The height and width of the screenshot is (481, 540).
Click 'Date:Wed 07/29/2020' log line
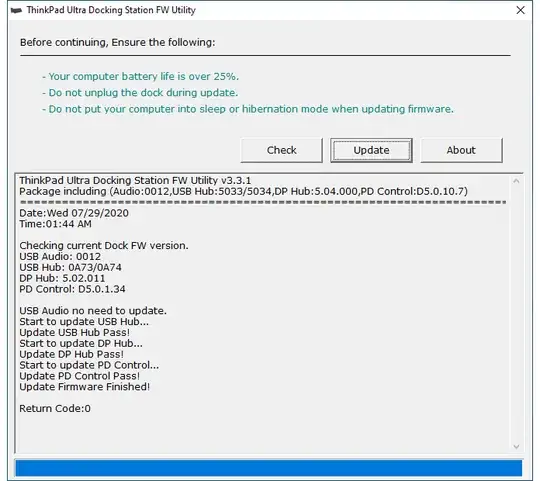[74, 213]
